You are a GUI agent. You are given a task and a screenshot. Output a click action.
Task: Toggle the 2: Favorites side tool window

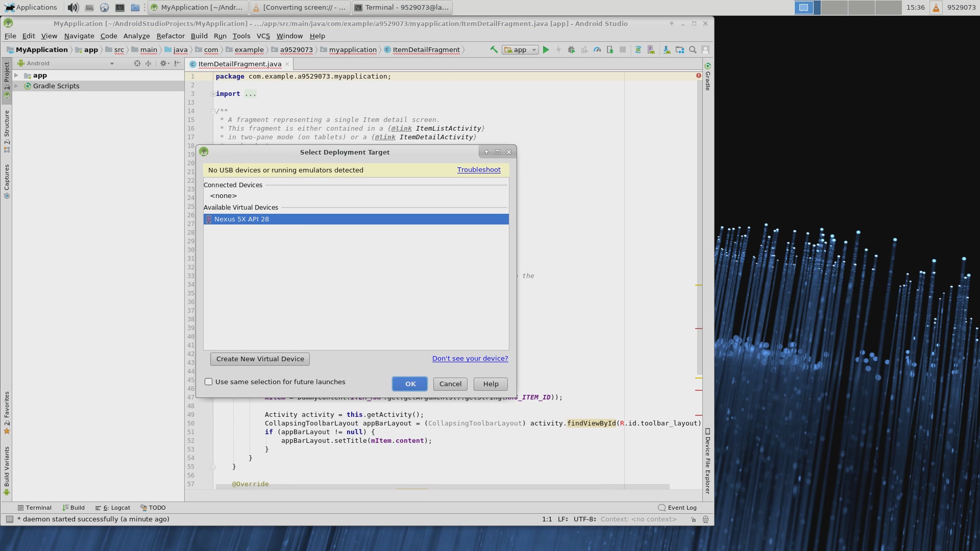tap(7, 412)
